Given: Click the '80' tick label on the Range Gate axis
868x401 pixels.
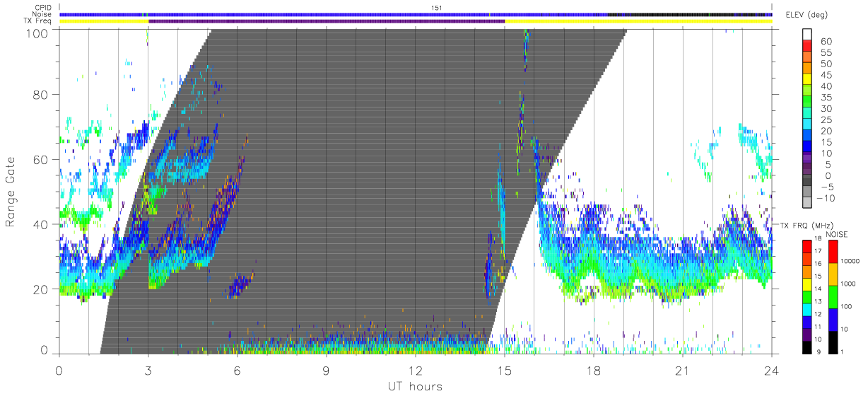Looking at the screenshot, I should pyautogui.click(x=42, y=95).
